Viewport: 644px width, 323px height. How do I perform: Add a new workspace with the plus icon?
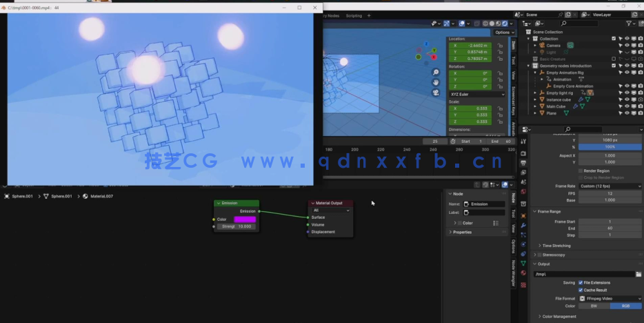point(369,15)
